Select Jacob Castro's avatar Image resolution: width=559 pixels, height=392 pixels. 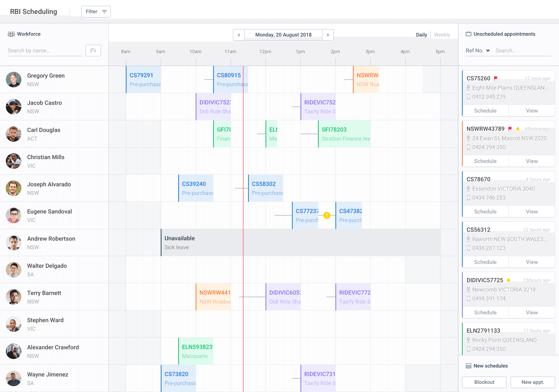[14, 107]
